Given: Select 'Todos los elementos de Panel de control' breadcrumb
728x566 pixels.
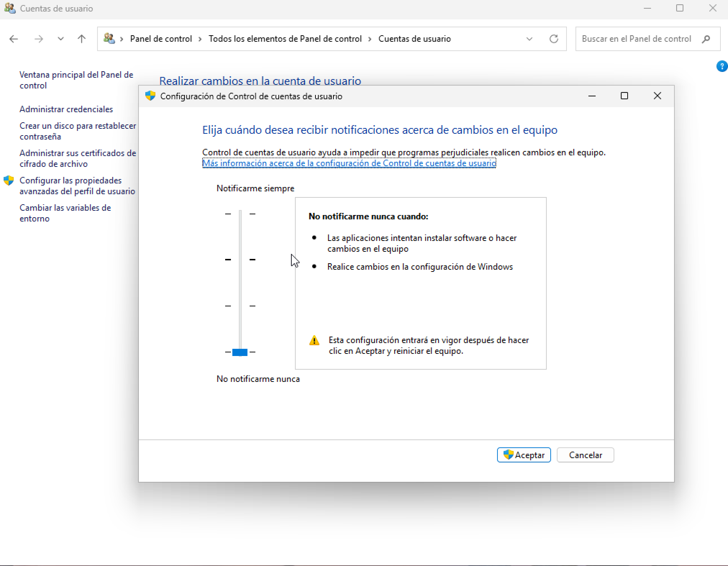Looking at the screenshot, I should pos(285,39).
